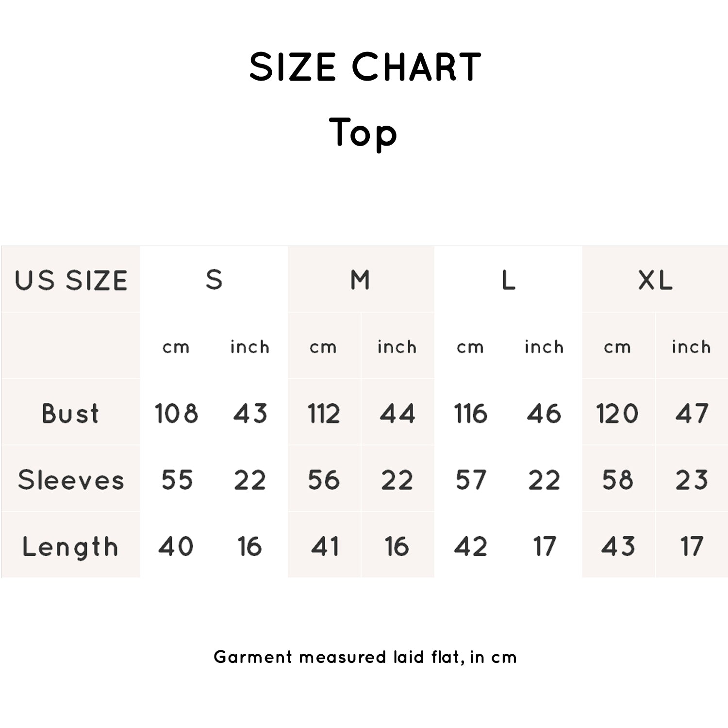Click the 108 bust measurement cell

pos(176,414)
